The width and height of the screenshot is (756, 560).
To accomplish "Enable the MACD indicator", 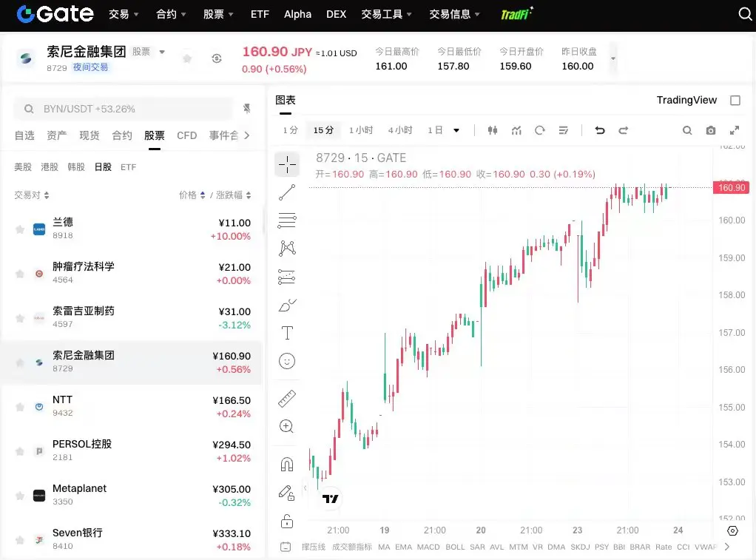I will point(428,547).
